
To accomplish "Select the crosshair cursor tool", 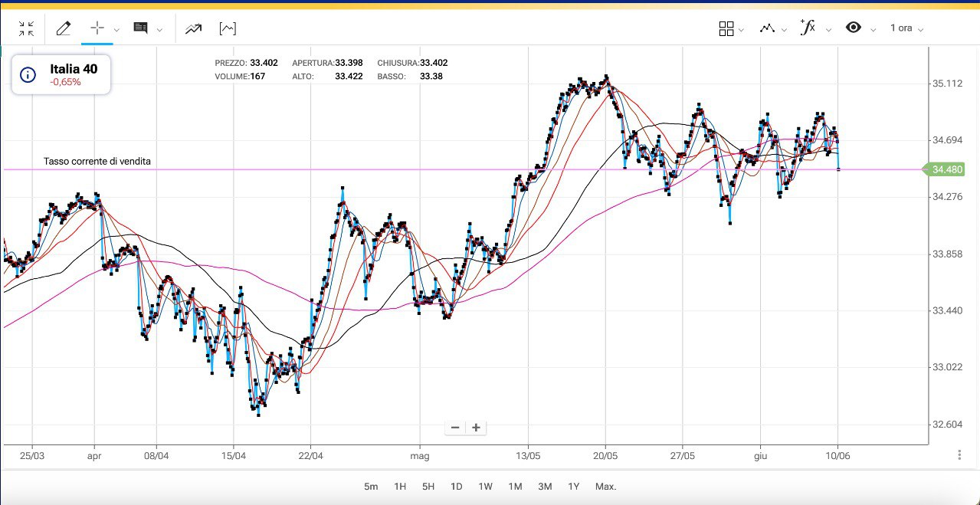I will pos(97,28).
